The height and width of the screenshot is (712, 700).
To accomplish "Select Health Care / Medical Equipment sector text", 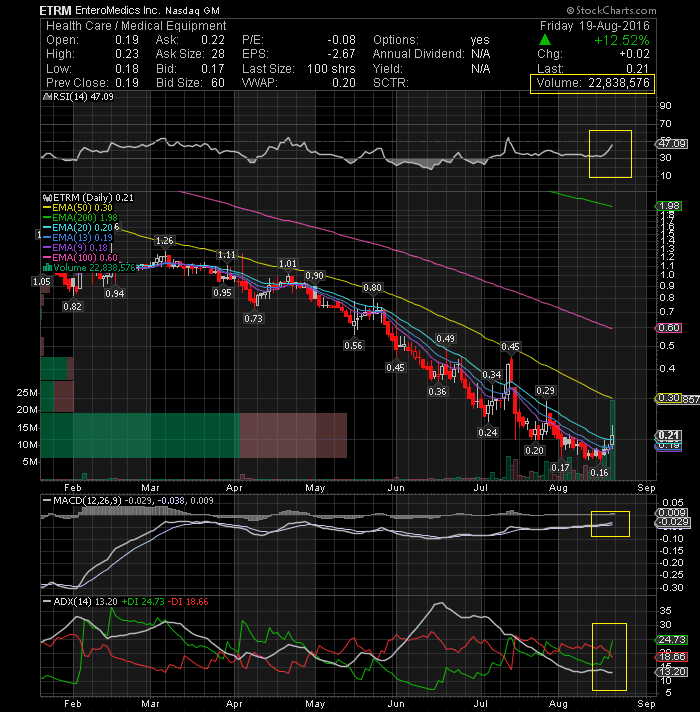I will 136,26.
